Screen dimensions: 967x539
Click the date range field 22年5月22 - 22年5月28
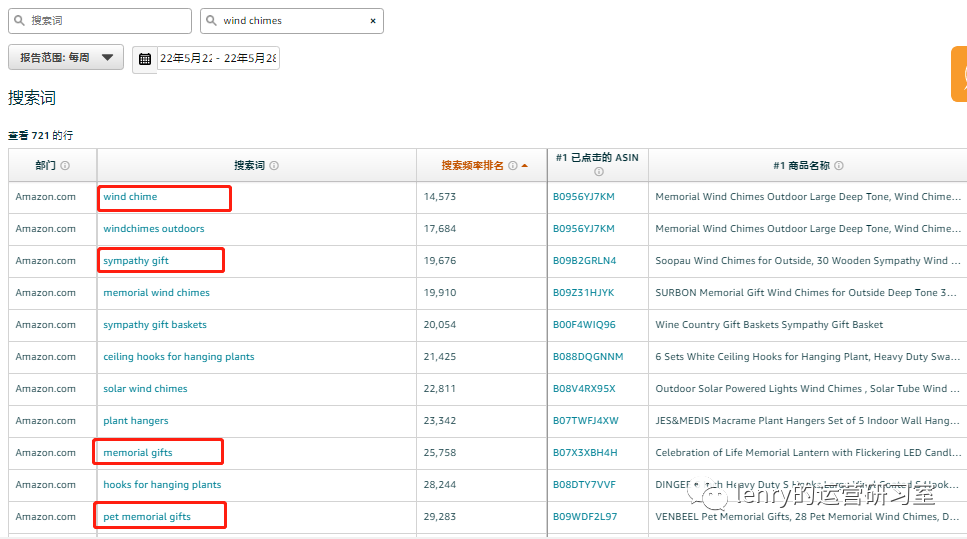(218, 59)
